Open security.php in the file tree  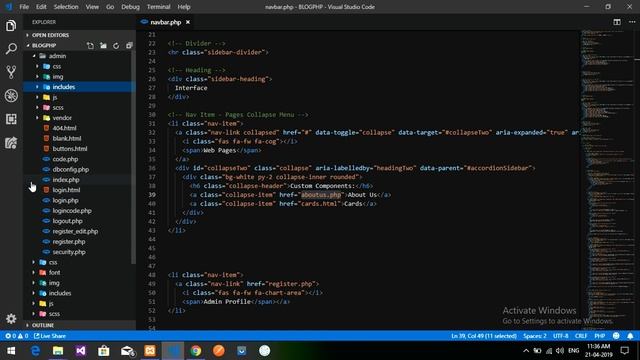(x=69, y=252)
